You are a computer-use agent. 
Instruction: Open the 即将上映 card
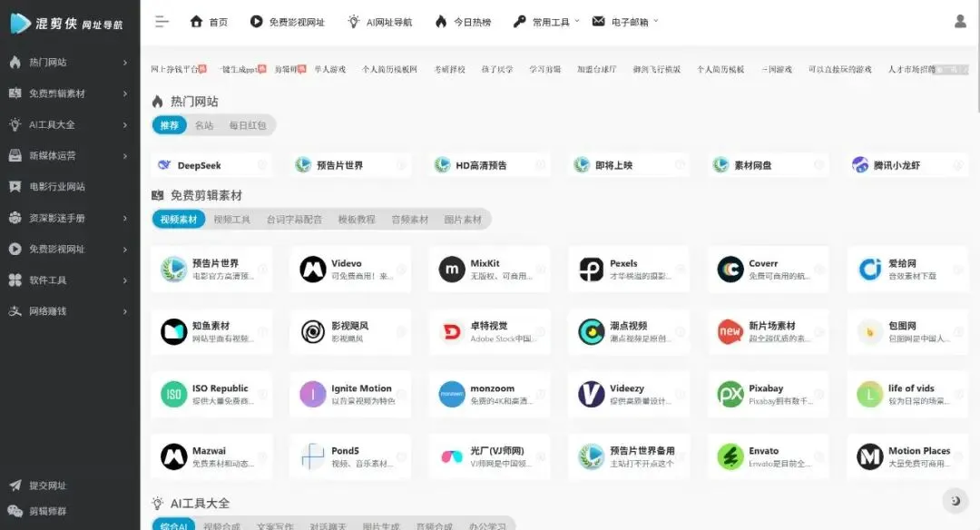tap(629, 165)
